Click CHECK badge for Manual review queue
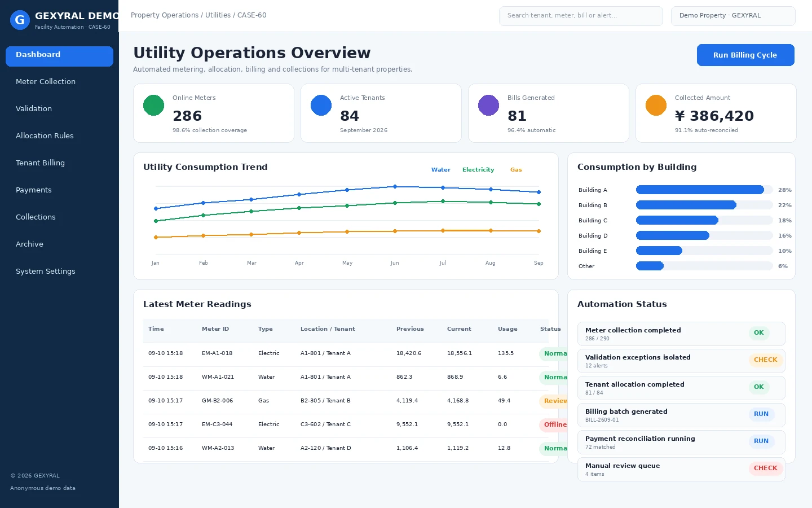 tap(766, 468)
